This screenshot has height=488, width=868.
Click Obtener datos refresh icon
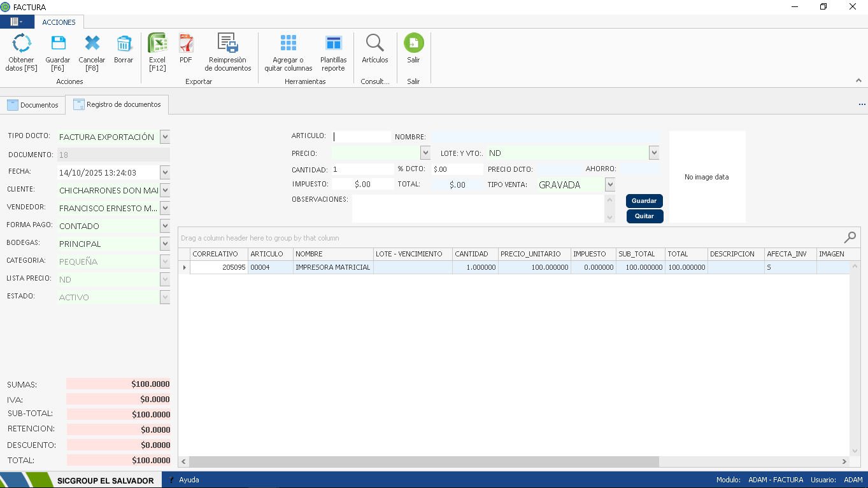22,44
